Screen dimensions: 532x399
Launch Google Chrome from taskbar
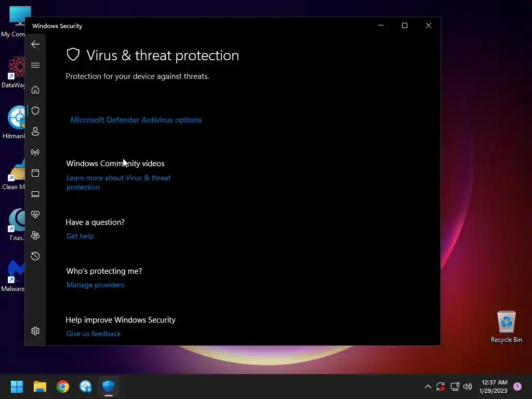(x=63, y=387)
